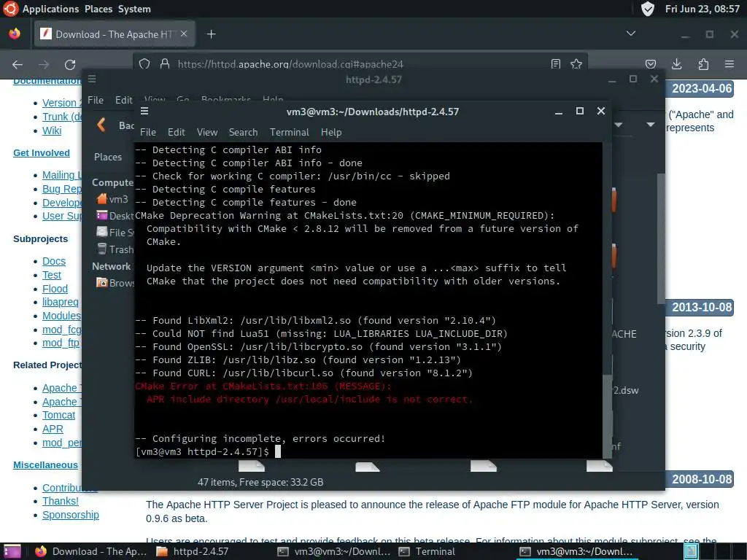Open terminal Edit menu

tap(176, 132)
